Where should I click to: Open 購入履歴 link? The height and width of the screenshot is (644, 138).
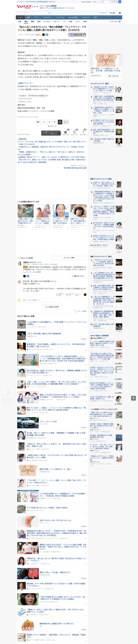[112, 13]
